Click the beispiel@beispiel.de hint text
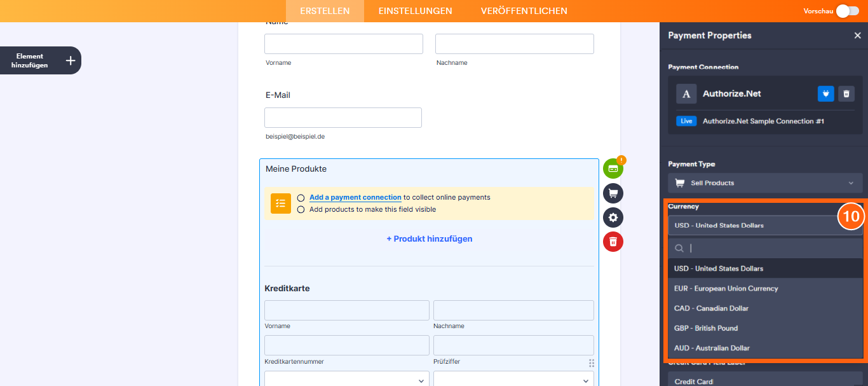 pyautogui.click(x=295, y=136)
